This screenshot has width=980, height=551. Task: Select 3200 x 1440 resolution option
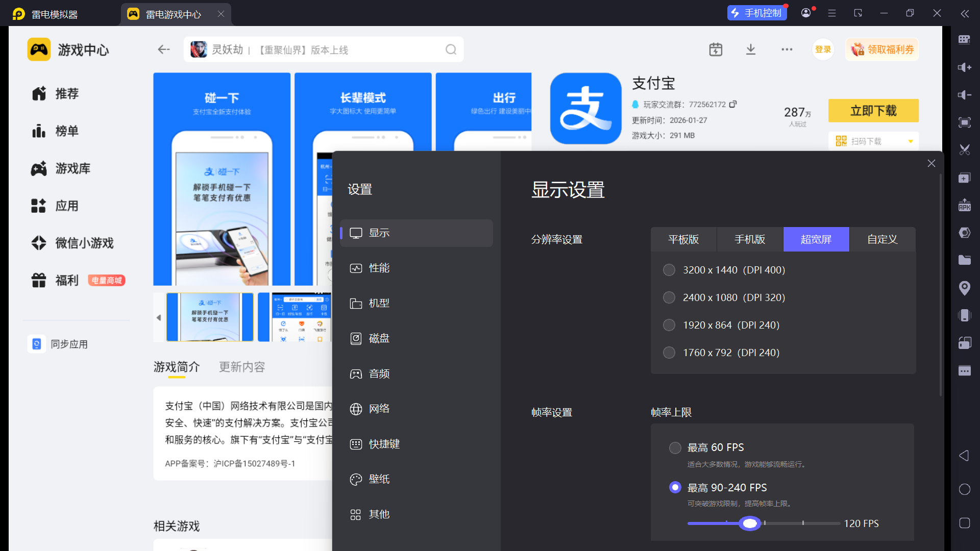coord(669,270)
